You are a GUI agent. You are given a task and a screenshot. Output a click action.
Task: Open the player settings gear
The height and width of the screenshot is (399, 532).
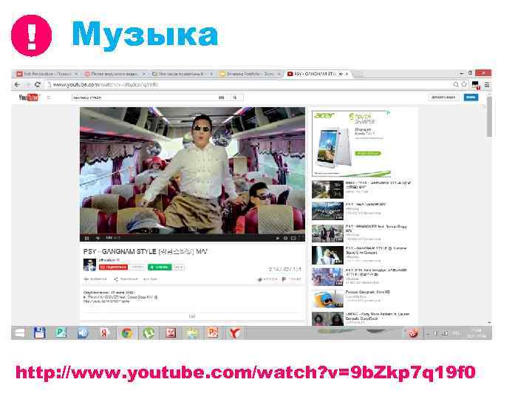(285, 238)
